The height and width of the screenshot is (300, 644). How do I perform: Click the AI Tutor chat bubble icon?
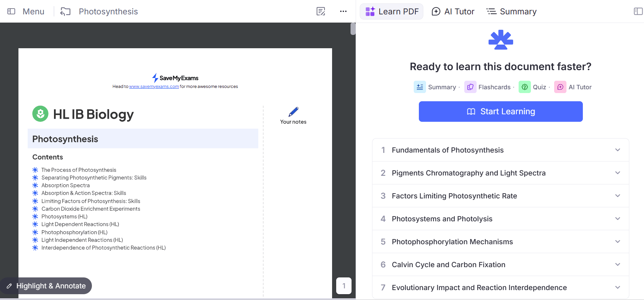click(x=436, y=11)
